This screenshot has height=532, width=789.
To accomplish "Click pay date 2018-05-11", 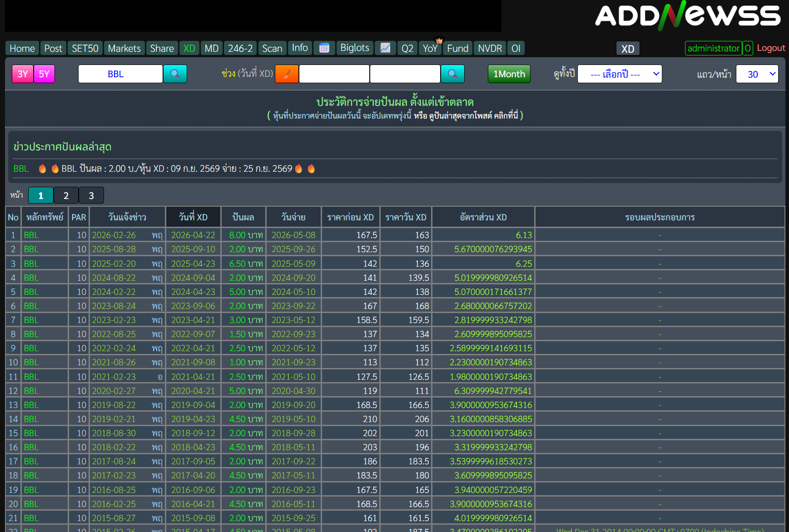I will click(x=293, y=447).
